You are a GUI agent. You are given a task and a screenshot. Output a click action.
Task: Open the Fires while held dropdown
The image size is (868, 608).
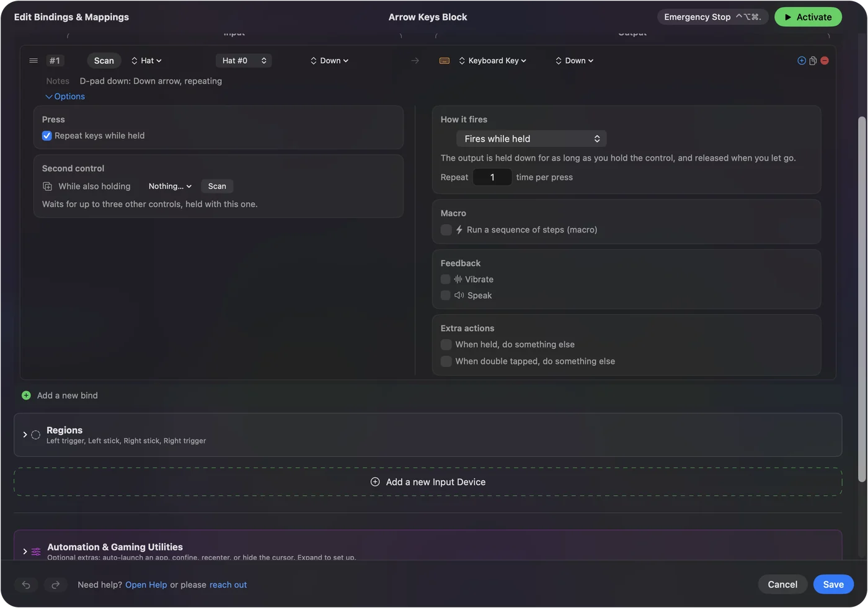(x=531, y=139)
